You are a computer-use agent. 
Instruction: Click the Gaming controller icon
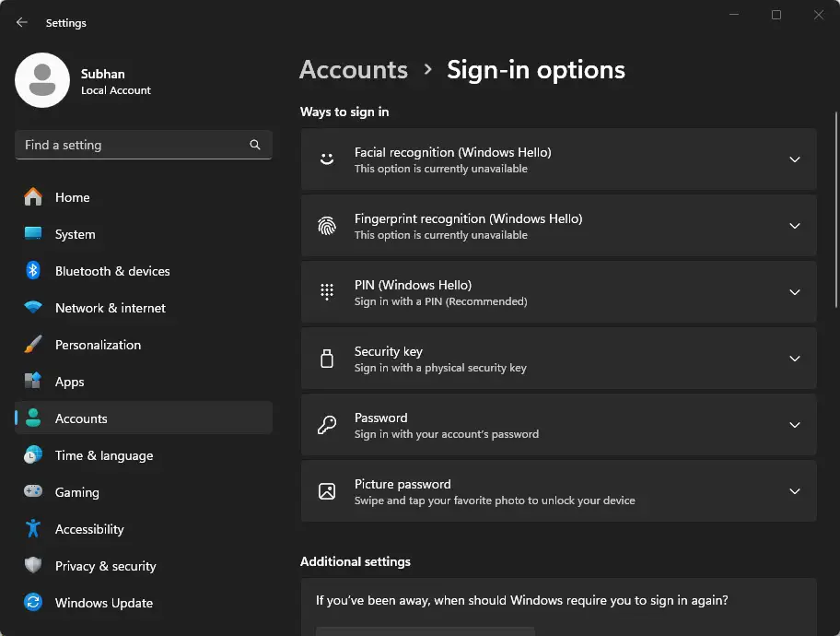click(x=32, y=491)
